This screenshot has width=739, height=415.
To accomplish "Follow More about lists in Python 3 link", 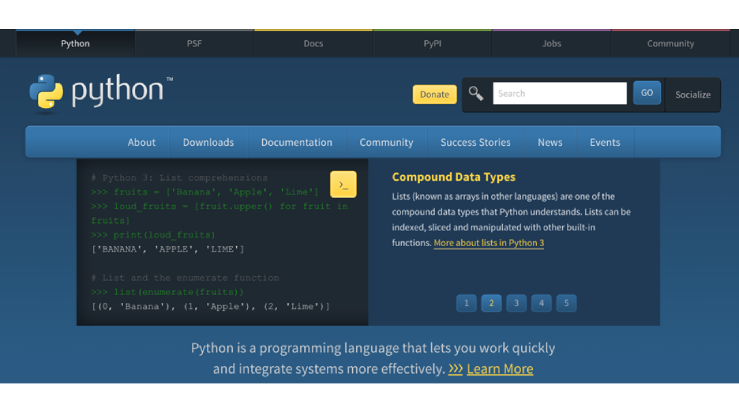I will [488, 243].
